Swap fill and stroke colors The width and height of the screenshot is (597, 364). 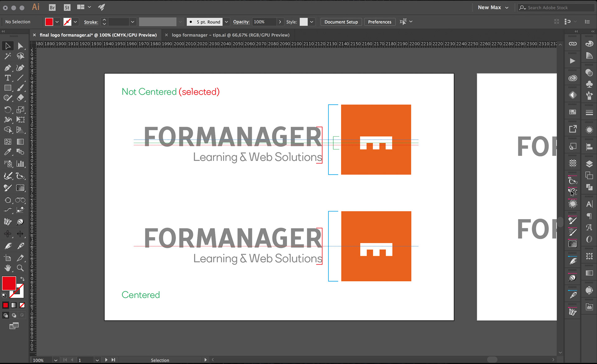point(22,279)
